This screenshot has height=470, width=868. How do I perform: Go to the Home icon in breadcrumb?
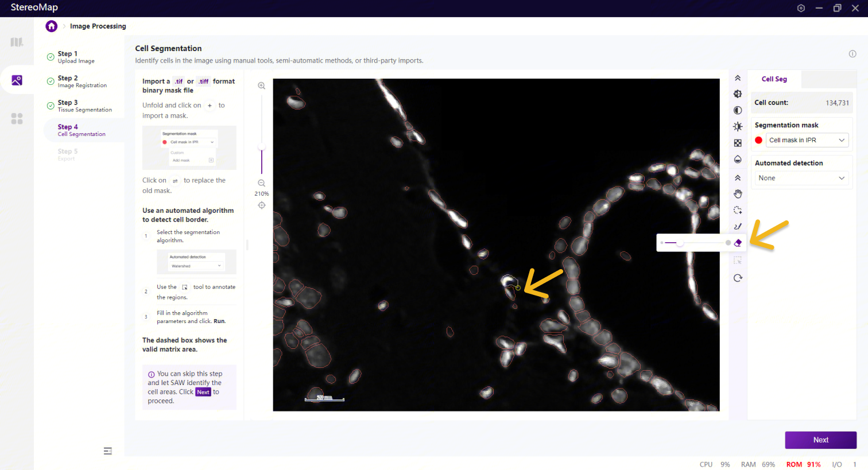click(x=52, y=26)
